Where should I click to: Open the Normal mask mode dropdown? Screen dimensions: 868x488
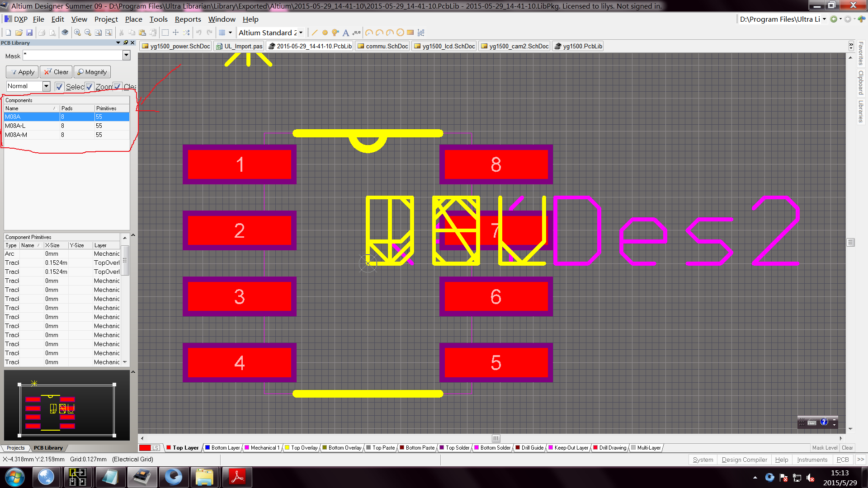click(46, 86)
